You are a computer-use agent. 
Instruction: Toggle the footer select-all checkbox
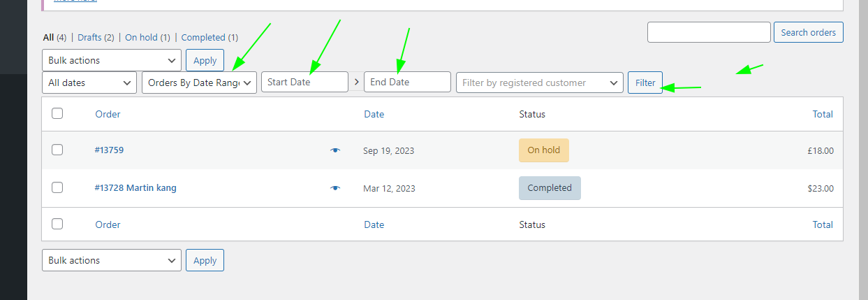point(57,224)
